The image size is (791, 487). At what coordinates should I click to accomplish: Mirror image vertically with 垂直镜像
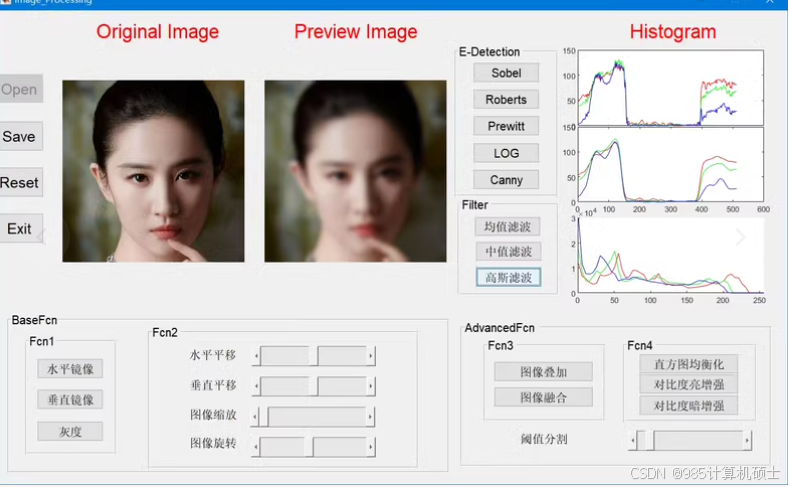[x=70, y=400]
